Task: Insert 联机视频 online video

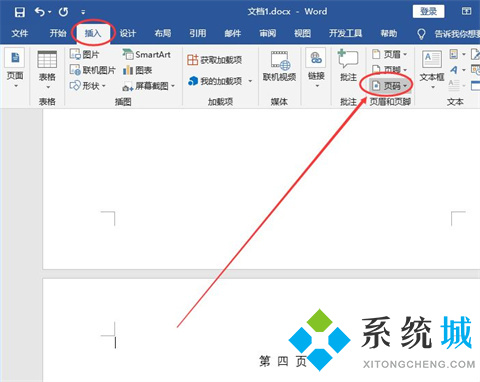Action: tap(279, 66)
